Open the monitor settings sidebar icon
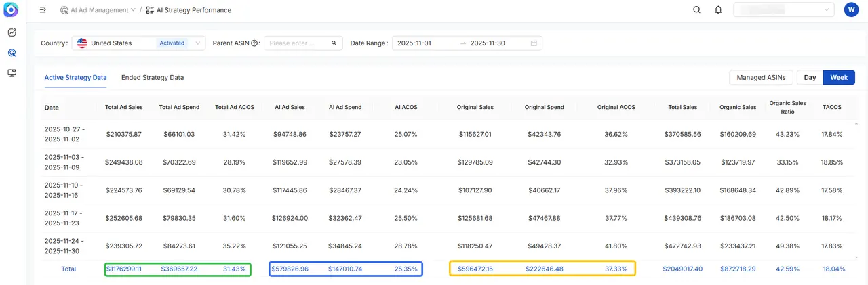Screen dimensions: 868x285 [x=12, y=73]
